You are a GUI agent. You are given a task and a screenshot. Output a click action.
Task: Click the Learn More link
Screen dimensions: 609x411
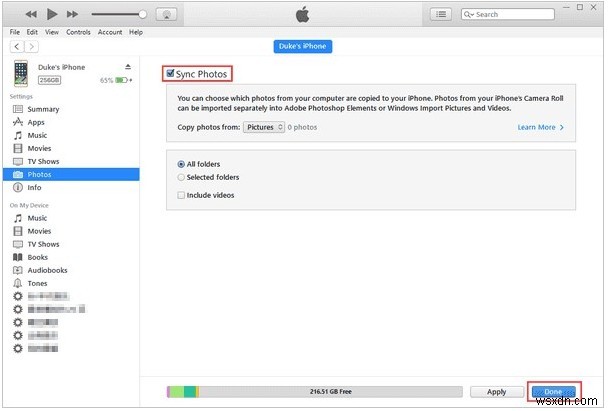click(540, 127)
